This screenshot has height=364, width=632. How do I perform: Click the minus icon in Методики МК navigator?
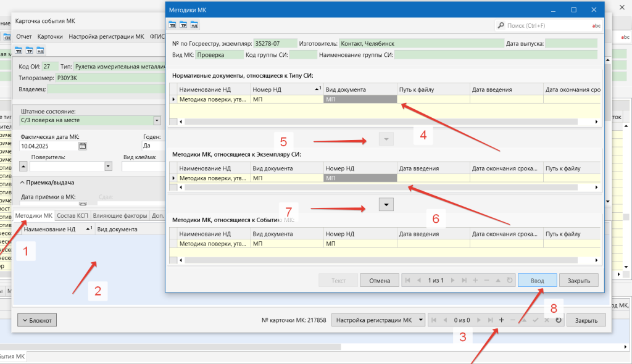486,280
